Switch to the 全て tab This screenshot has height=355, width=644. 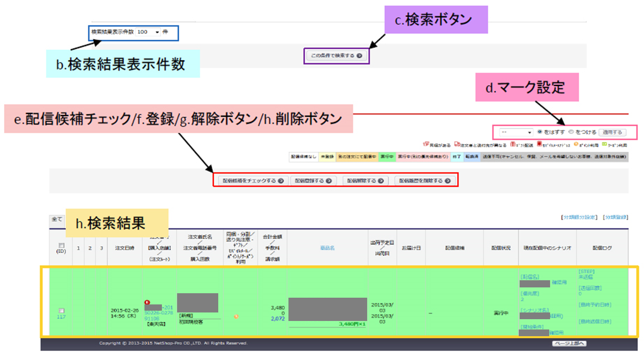57,219
